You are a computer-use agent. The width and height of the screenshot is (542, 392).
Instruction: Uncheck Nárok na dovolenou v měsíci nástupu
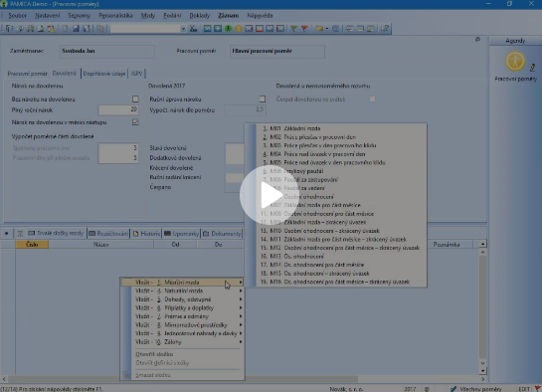135,122
